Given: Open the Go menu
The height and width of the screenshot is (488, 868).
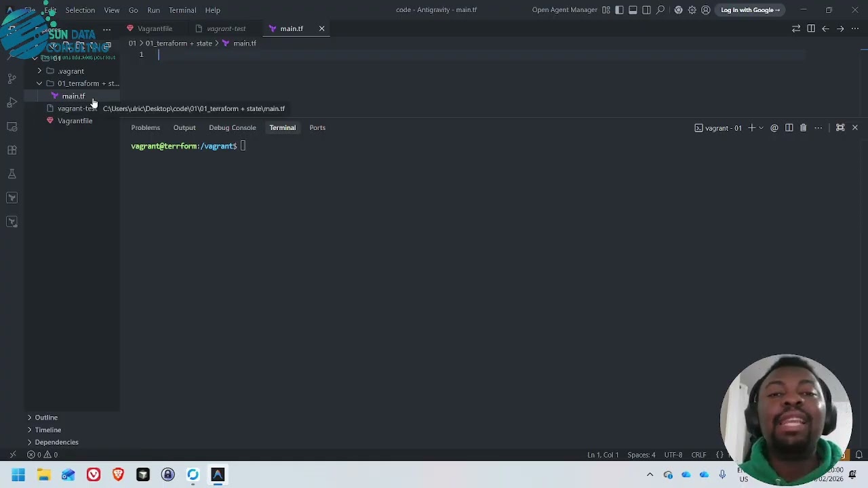Looking at the screenshot, I should [133, 10].
